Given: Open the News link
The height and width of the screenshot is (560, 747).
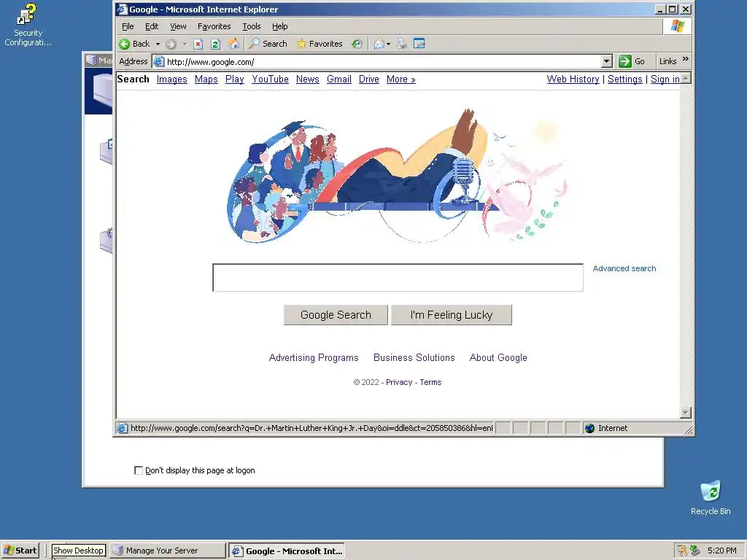Looking at the screenshot, I should (307, 79).
